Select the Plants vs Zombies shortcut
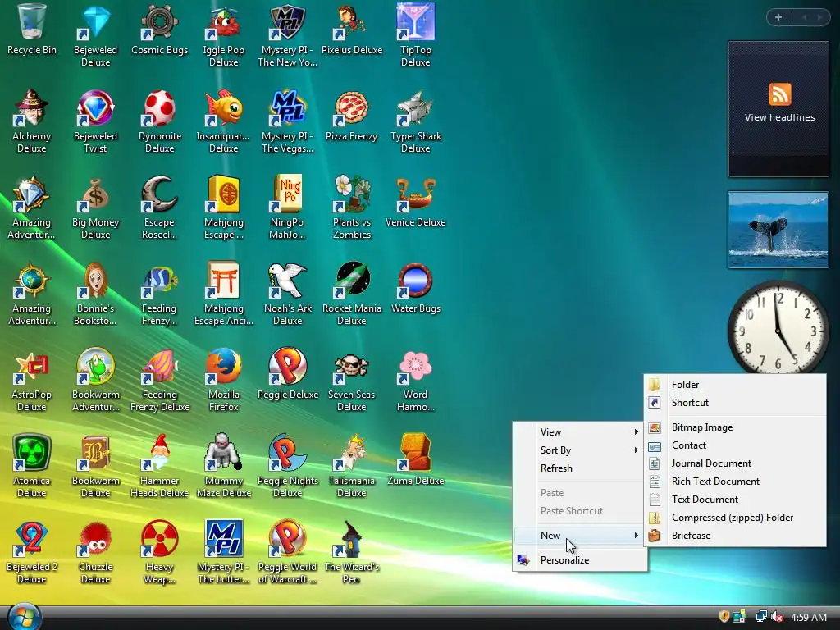 point(351,194)
